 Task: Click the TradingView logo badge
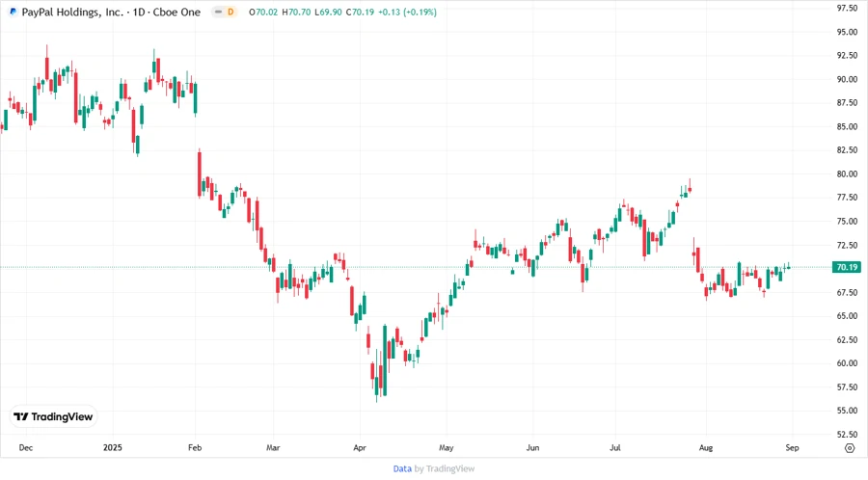(54, 416)
